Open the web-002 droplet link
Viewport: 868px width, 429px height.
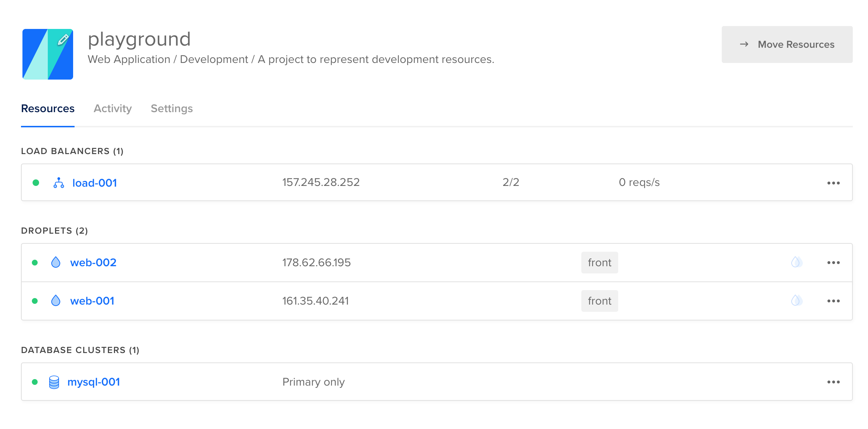click(93, 263)
